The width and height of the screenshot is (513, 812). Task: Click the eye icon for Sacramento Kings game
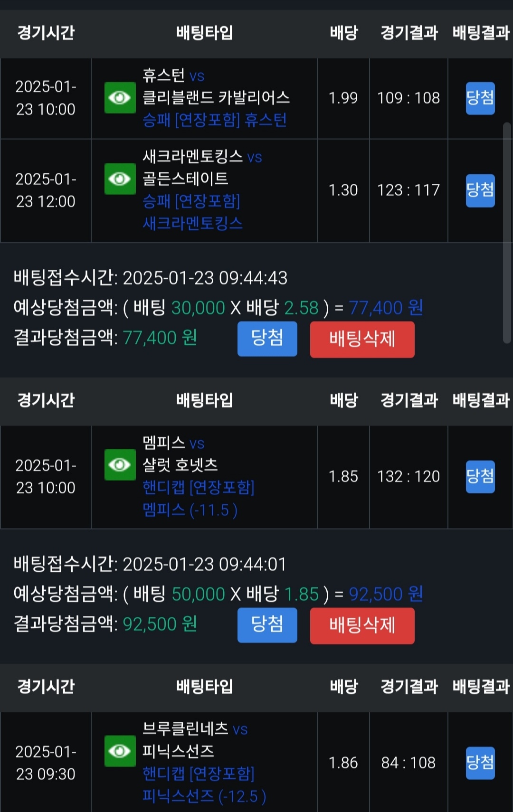[x=120, y=179]
